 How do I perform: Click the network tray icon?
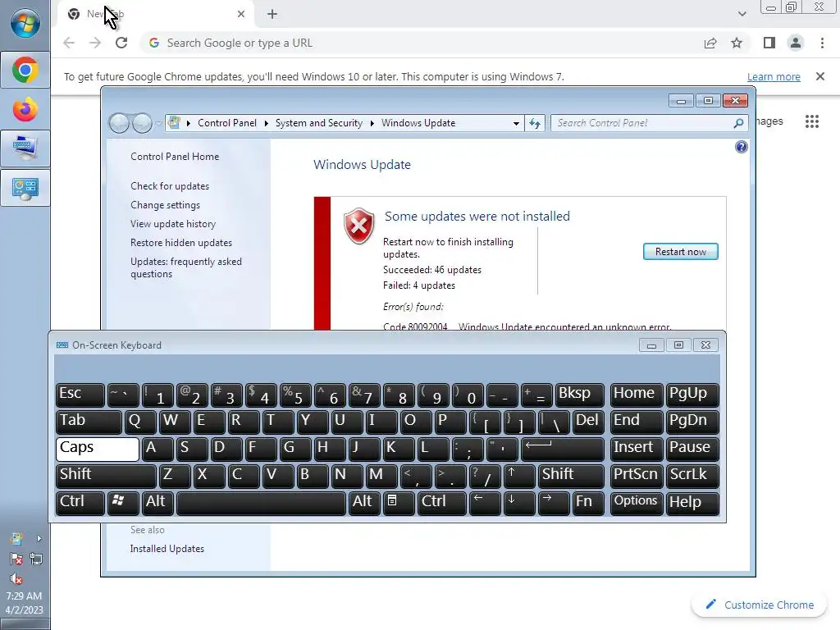[36, 559]
